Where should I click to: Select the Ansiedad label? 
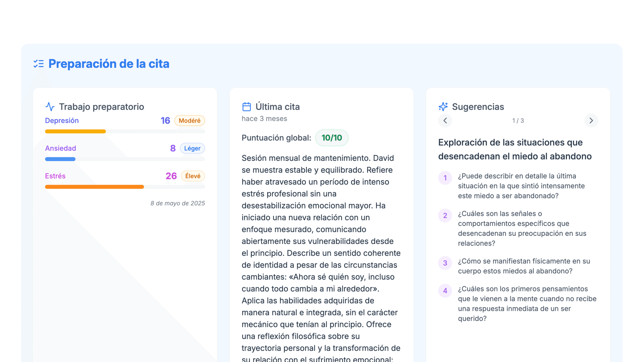[61, 148]
